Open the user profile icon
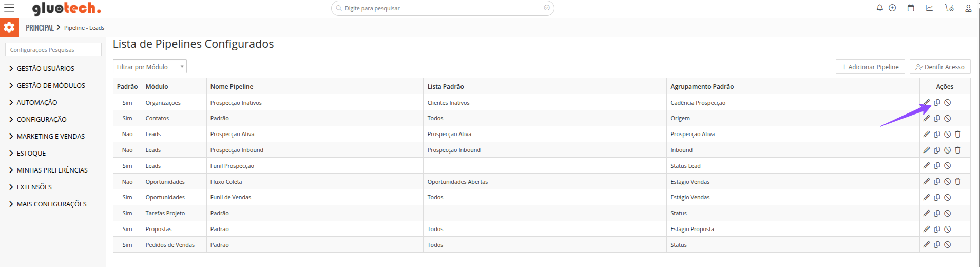This screenshot has height=267, width=980. click(x=968, y=8)
